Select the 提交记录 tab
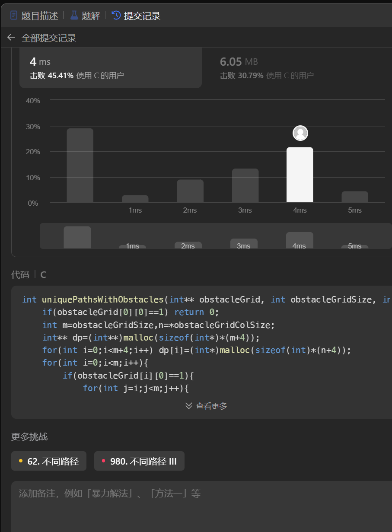 142,16
